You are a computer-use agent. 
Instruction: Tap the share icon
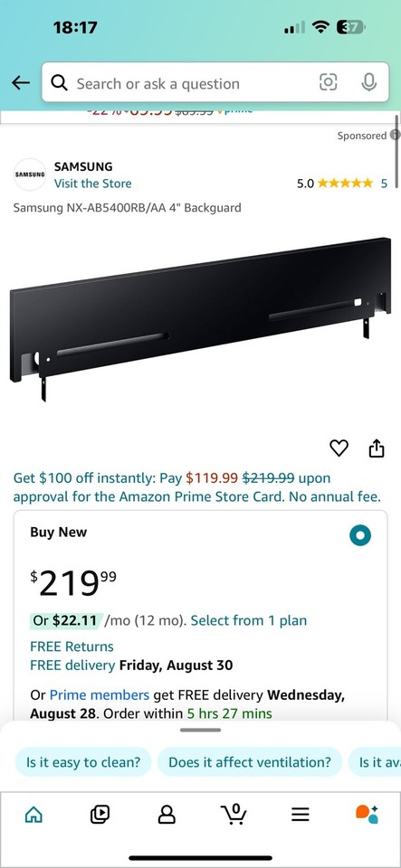pos(376,448)
